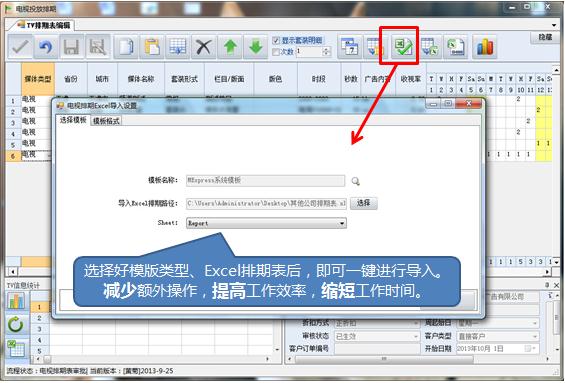Viewport: 565px width, 383px height.
Task: Click the 客户订单编号 input field
Action: coord(377,349)
